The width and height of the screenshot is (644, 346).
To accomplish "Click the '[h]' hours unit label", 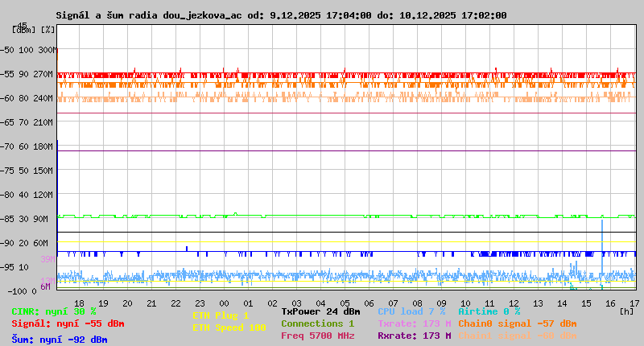I will point(627,311).
